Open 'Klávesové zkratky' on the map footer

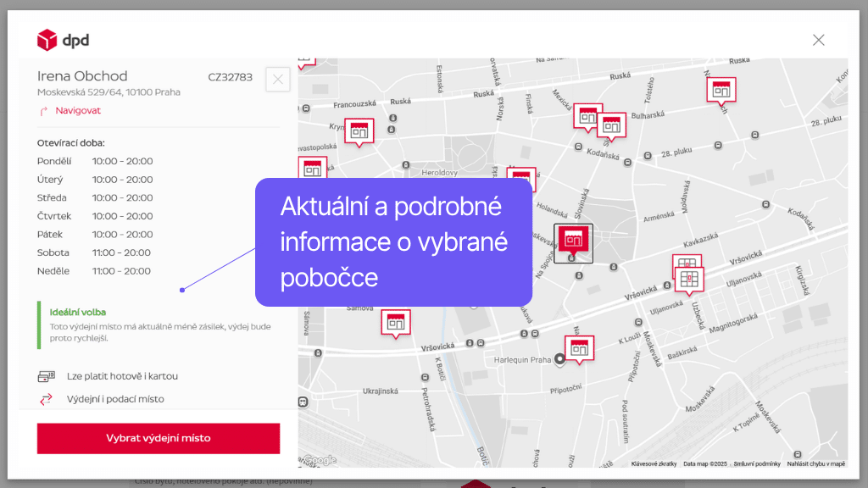(x=654, y=464)
